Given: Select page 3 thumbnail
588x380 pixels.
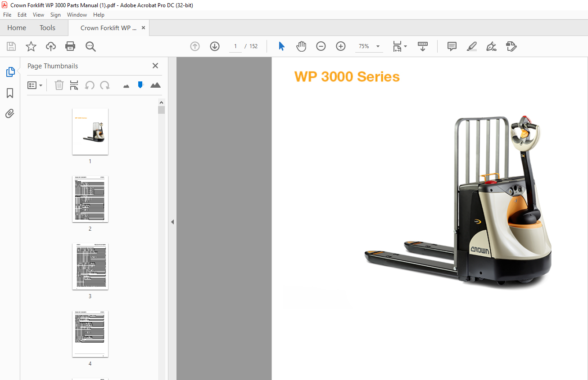Looking at the screenshot, I should point(90,266).
